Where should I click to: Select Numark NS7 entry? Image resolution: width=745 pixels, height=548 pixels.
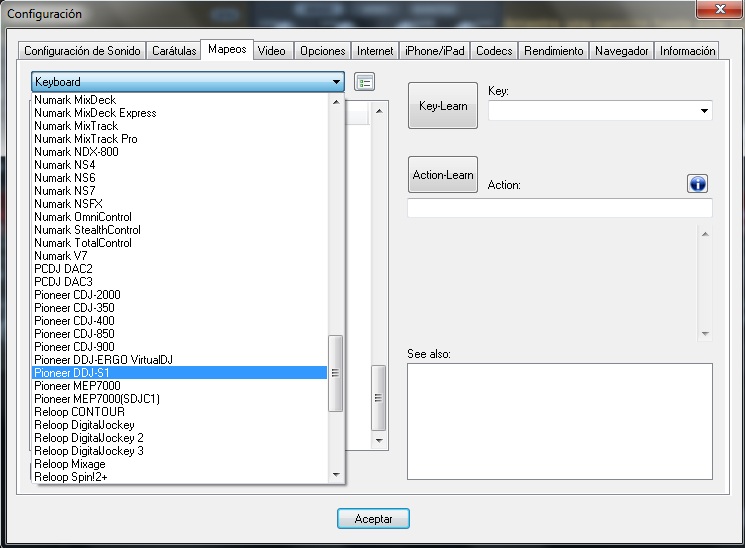pos(180,191)
